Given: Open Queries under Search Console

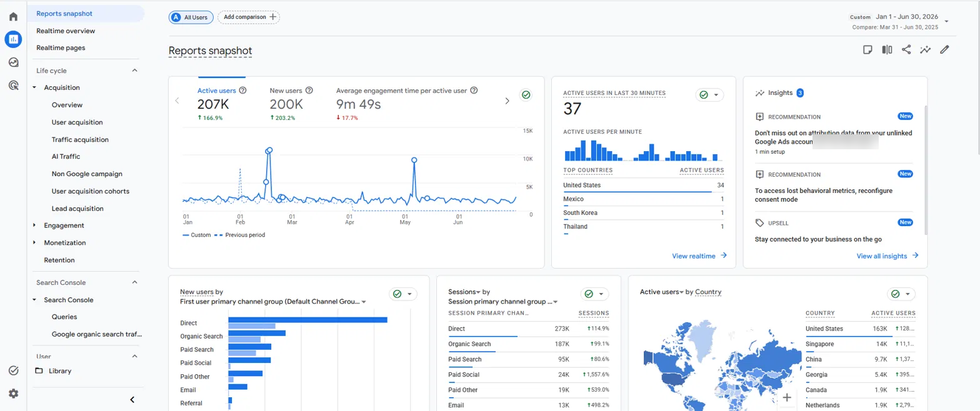Looking at the screenshot, I should 64,317.
